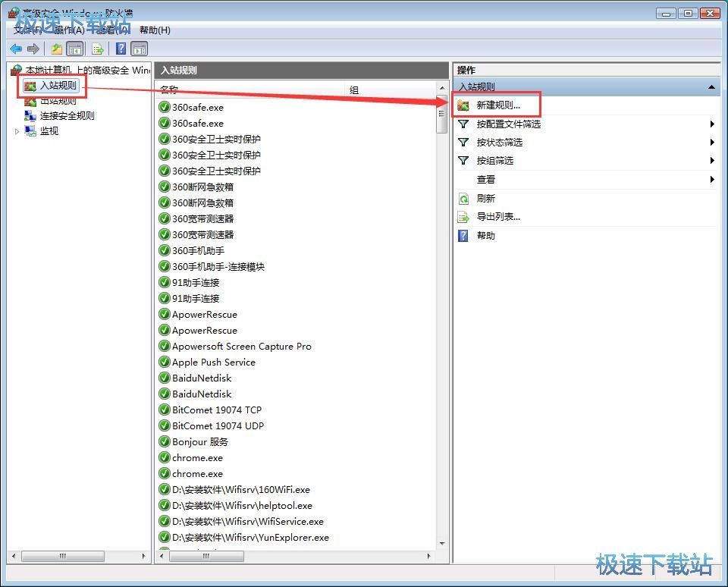Click the Back arrow toolbar icon
Image resolution: width=728 pixels, height=587 pixels.
[16, 49]
